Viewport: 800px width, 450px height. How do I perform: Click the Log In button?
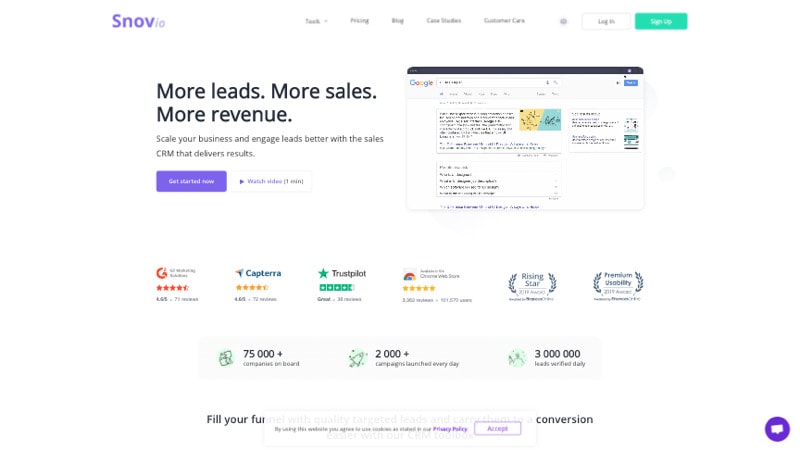606,21
